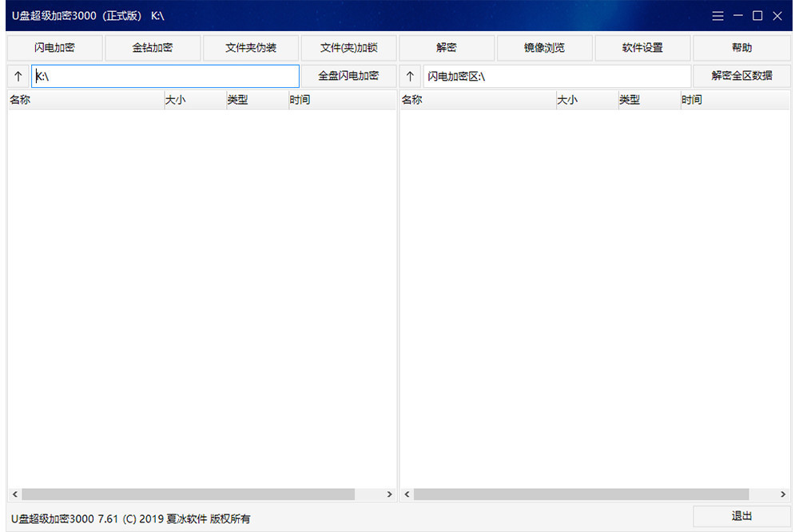
Task: Click the 闪电加密 button
Action: pos(54,48)
